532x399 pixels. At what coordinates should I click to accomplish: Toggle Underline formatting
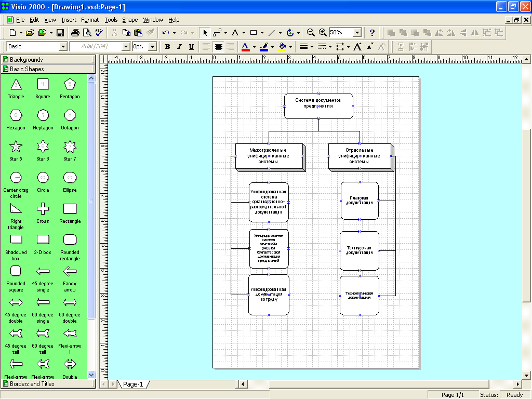pos(191,46)
